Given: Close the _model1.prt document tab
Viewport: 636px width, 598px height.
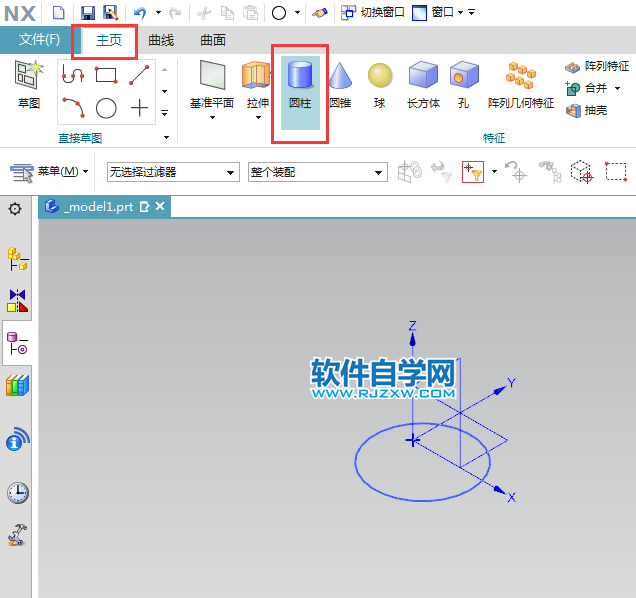Looking at the screenshot, I should (x=158, y=207).
